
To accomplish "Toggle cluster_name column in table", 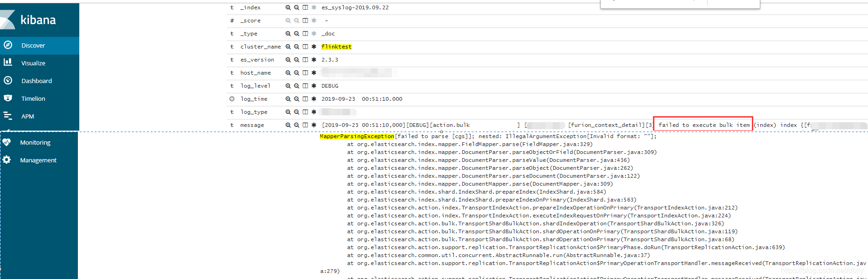I will coord(305,47).
